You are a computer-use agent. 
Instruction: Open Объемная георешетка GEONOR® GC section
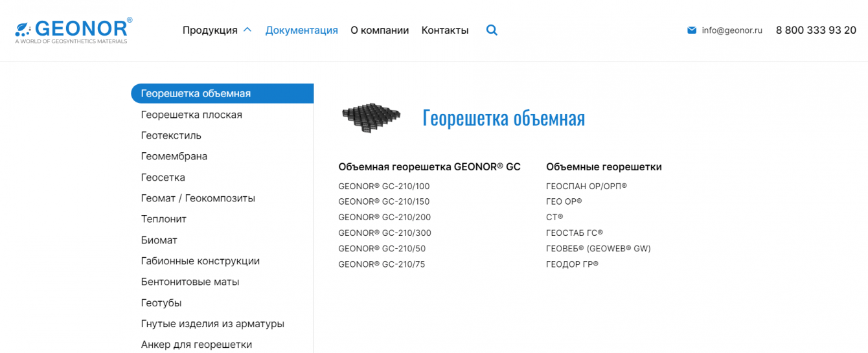[x=429, y=166]
